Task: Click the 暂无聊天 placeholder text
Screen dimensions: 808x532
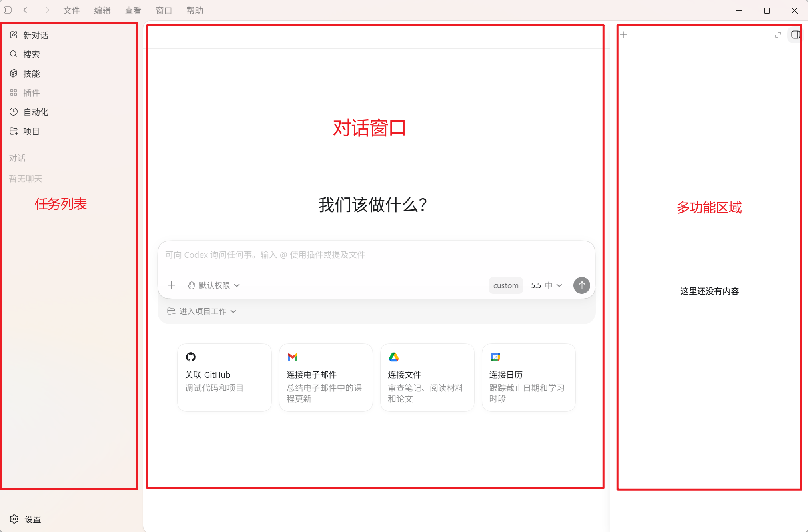Action: pyautogui.click(x=26, y=179)
